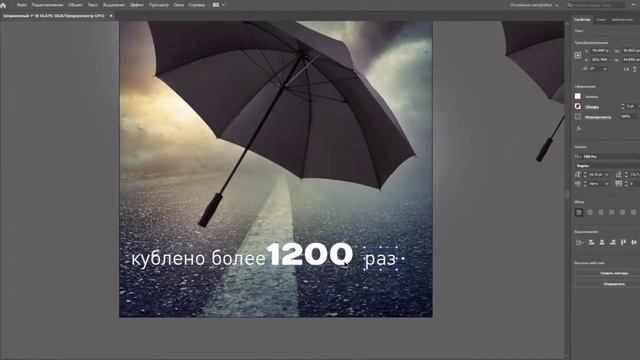Open the Файл menu

[x=22, y=5]
